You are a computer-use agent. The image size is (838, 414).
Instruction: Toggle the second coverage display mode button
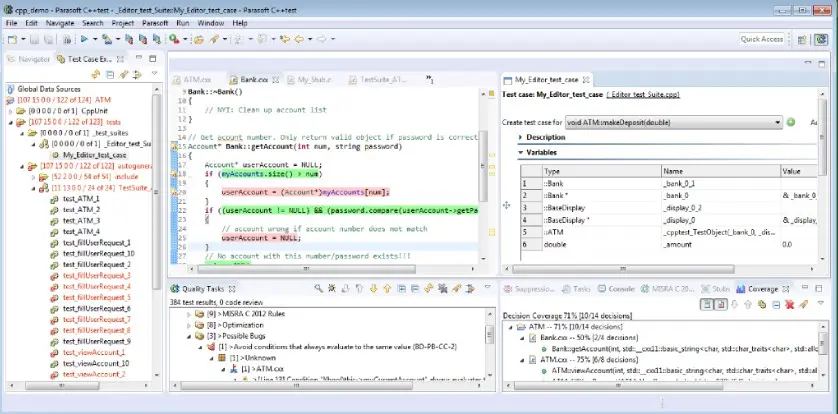tap(720, 304)
